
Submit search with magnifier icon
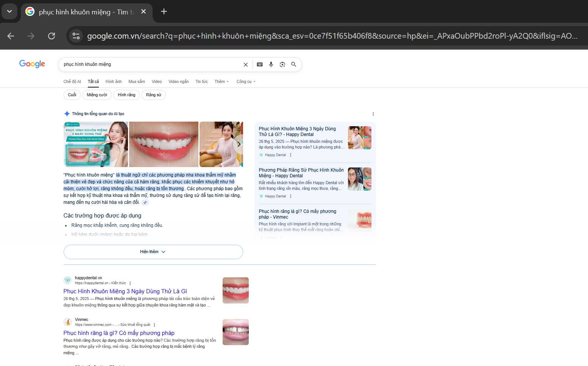tap(294, 64)
